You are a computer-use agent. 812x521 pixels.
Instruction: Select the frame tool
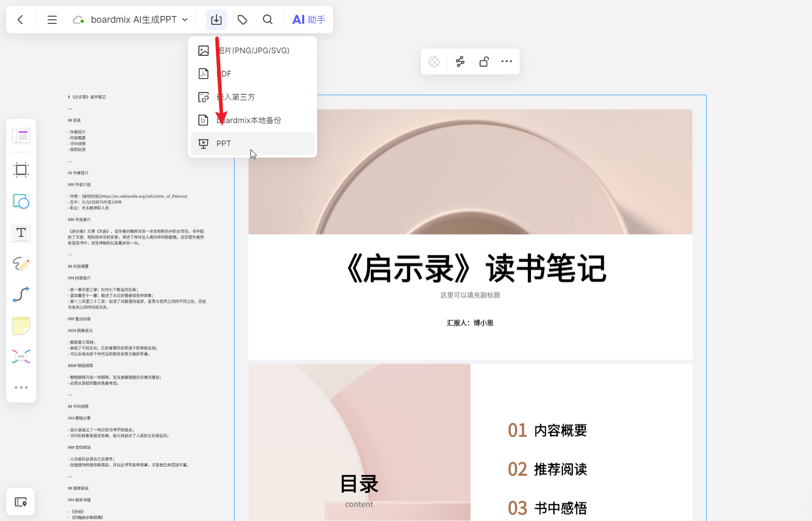(x=21, y=170)
